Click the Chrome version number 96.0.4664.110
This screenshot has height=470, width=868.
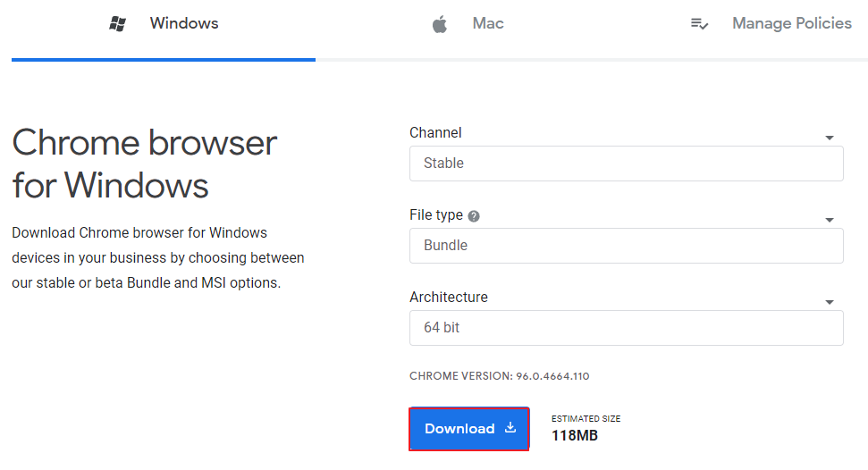tap(552, 376)
